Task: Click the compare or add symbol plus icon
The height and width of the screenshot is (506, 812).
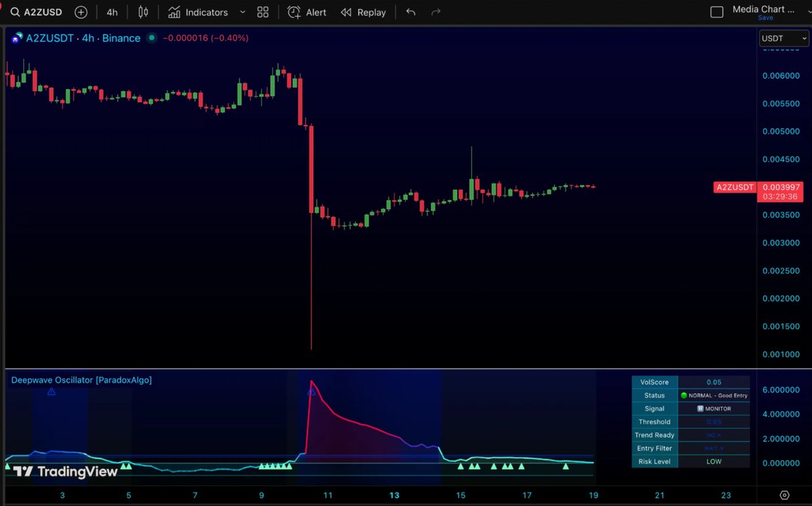Action: pos(81,12)
